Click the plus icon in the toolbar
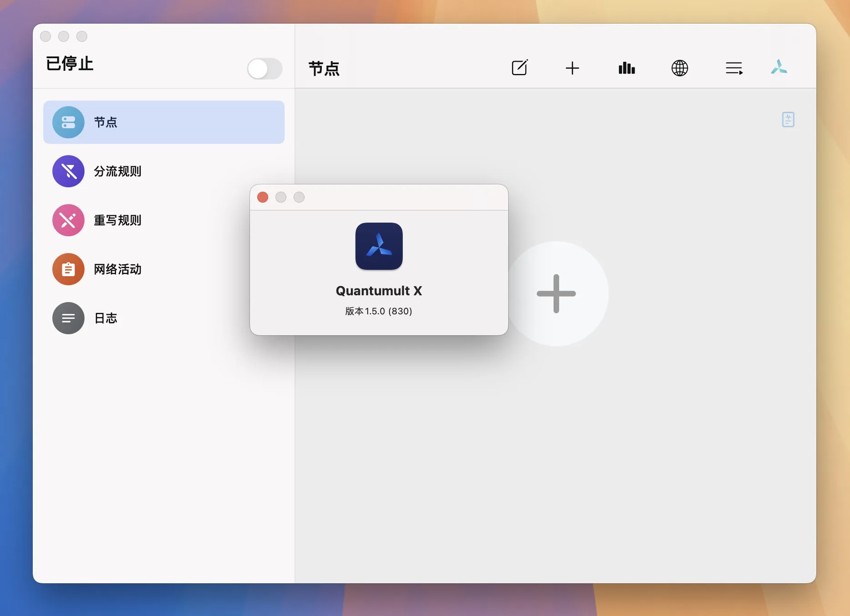Viewport: 850px width, 616px height. click(x=572, y=68)
